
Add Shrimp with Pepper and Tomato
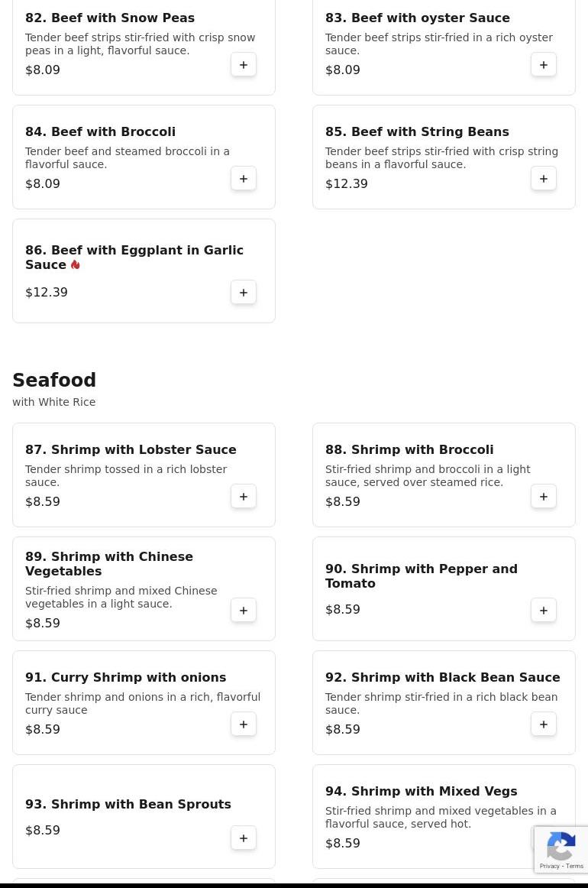(x=544, y=611)
